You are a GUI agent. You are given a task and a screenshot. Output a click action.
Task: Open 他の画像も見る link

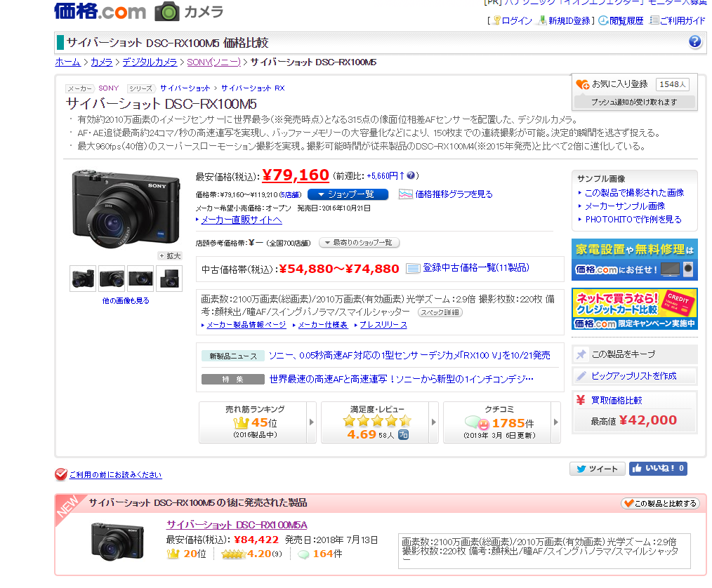tap(126, 300)
